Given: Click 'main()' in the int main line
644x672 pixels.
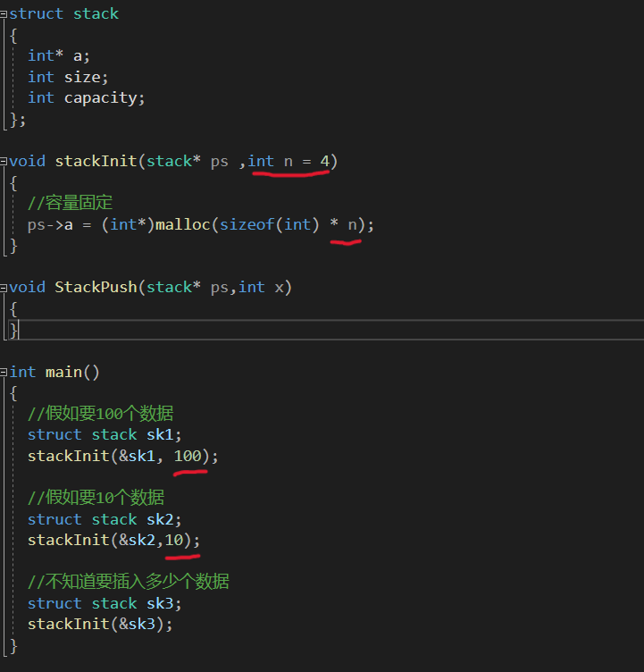Looking at the screenshot, I should point(72,372).
